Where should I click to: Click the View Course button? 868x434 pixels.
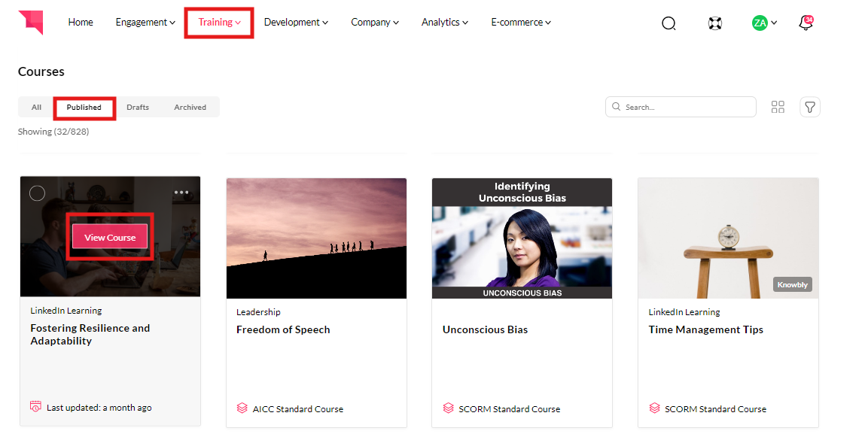point(110,237)
